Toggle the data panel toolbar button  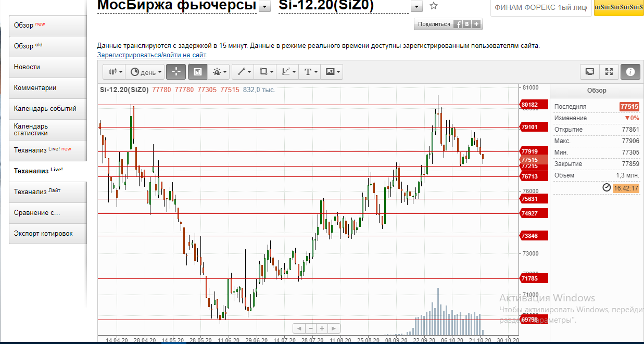coord(197,72)
